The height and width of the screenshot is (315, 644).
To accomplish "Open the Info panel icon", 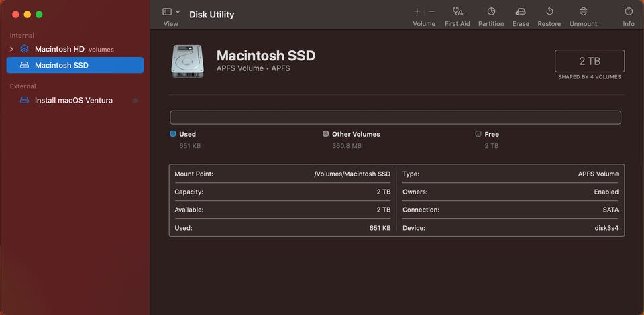I will click(629, 11).
